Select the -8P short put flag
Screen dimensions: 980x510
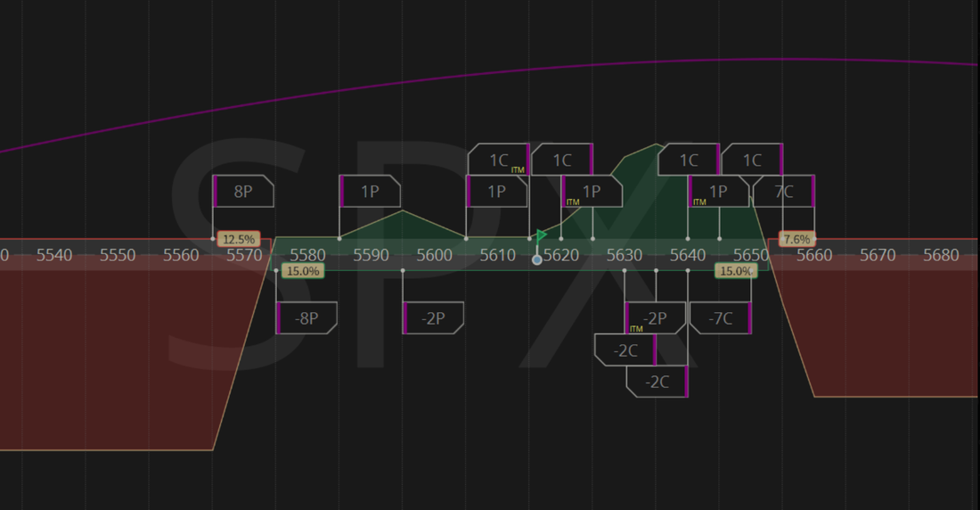click(x=306, y=318)
